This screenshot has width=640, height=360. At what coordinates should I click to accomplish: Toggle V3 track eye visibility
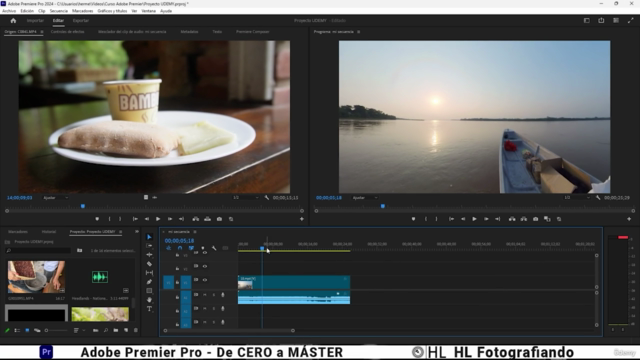(x=205, y=253)
